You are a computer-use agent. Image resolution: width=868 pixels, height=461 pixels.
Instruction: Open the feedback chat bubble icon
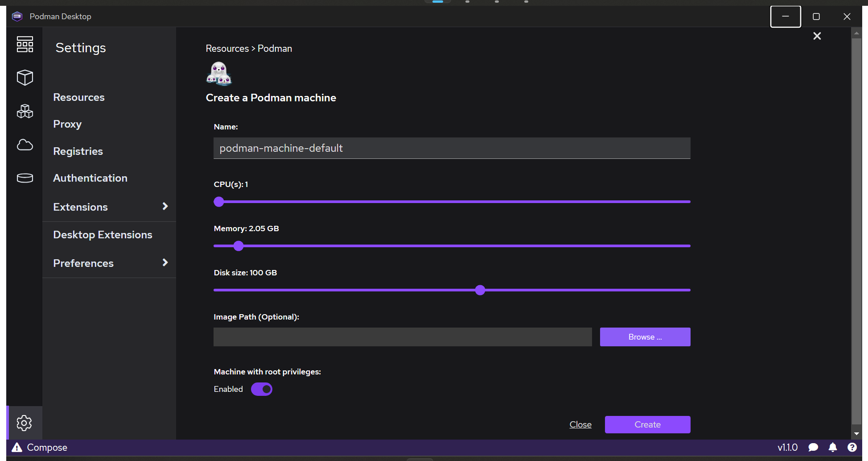pyautogui.click(x=813, y=447)
